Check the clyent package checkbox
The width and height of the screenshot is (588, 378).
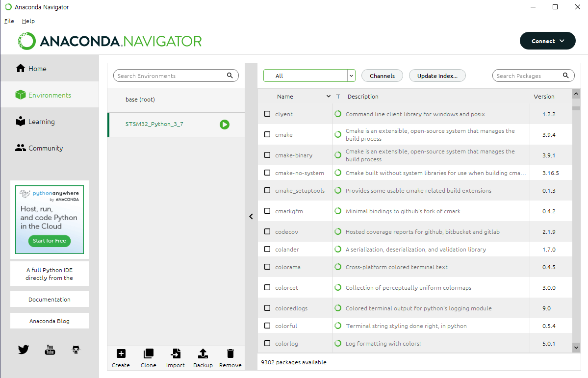[267, 114]
